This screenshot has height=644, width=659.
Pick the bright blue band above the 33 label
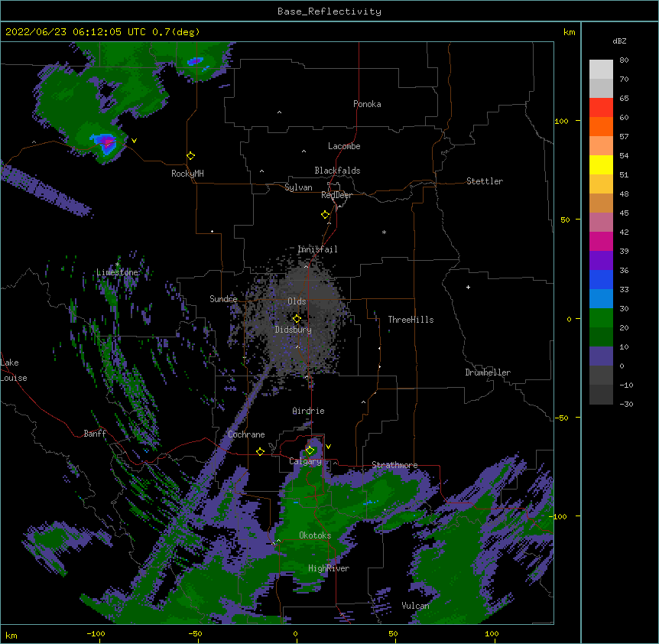(x=601, y=279)
